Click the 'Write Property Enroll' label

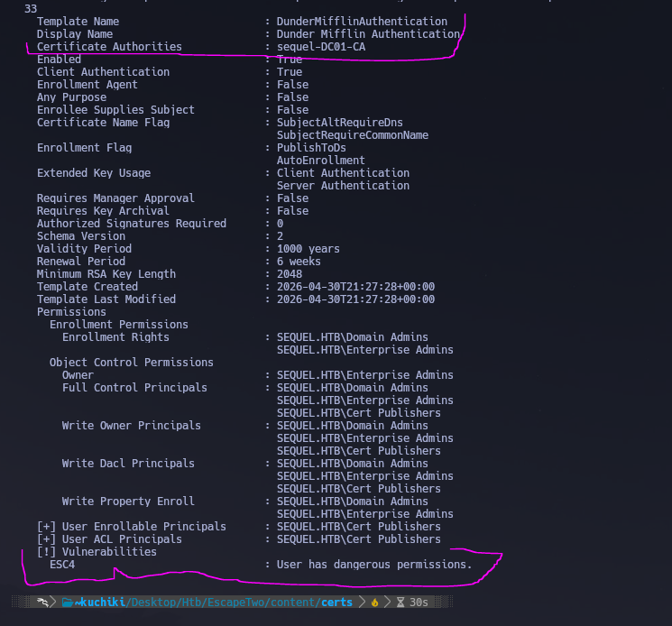(x=128, y=502)
